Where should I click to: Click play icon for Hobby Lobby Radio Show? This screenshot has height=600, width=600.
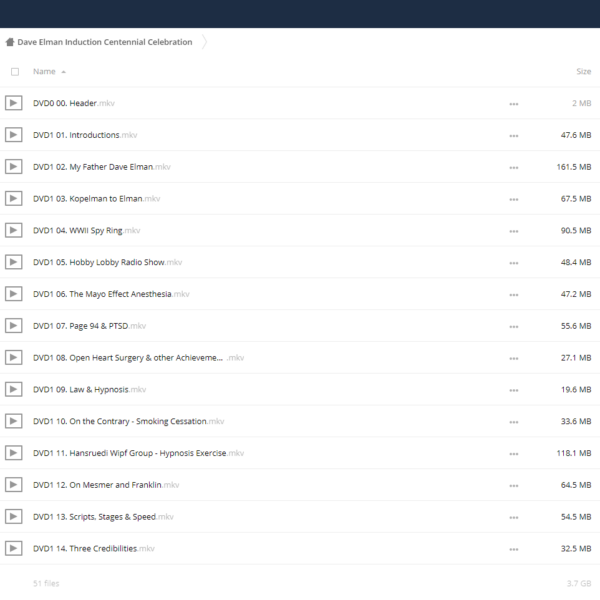click(x=13, y=262)
